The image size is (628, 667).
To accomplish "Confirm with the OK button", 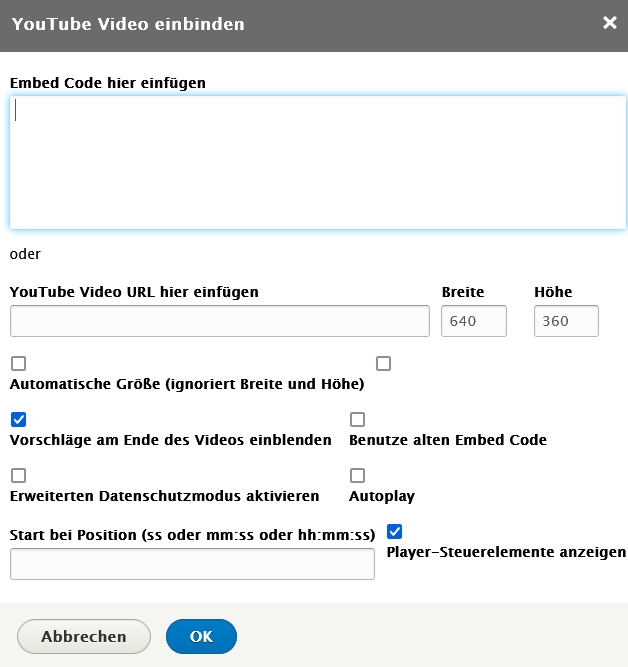I will [x=201, y=636].
